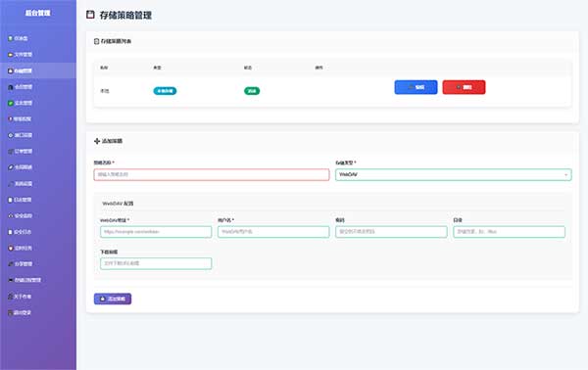This screenshot has width=588, height=370.
Task: Open the 系统设置 sidebar entry
Action: pos(21,183)
